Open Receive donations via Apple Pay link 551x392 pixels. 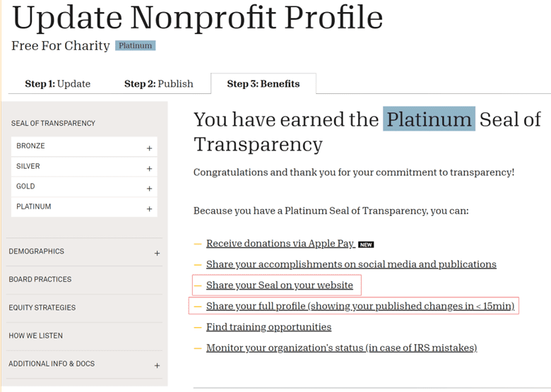(280, 244)
